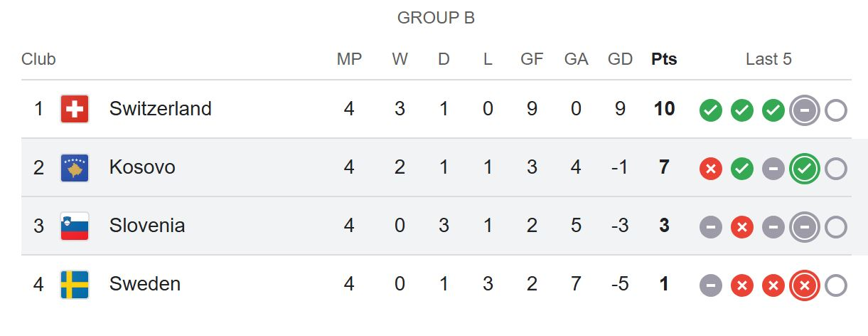
Task: Click Sweden's highlighted latest loss icon
Action: (x=805, y=285)
